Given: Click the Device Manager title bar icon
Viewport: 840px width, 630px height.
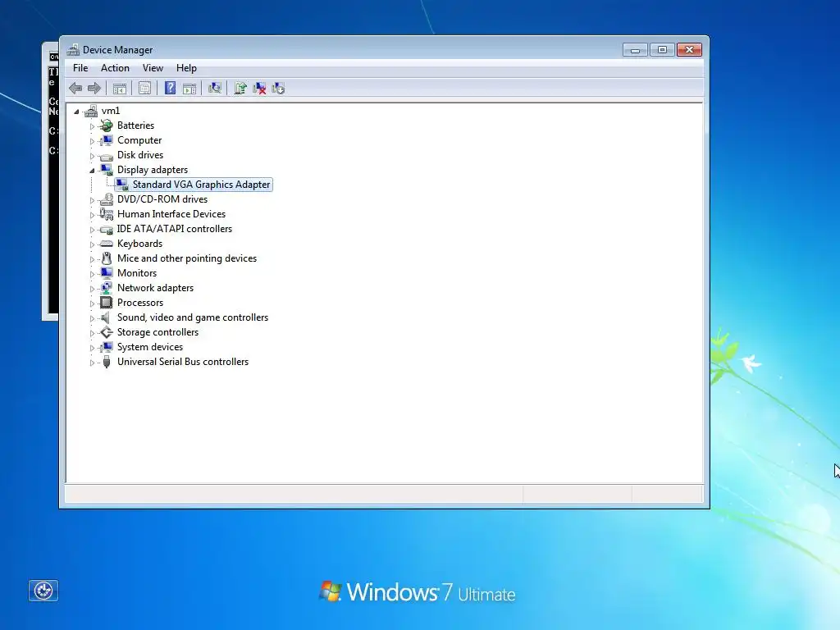Looking at the screenshot, I should 73,50.
